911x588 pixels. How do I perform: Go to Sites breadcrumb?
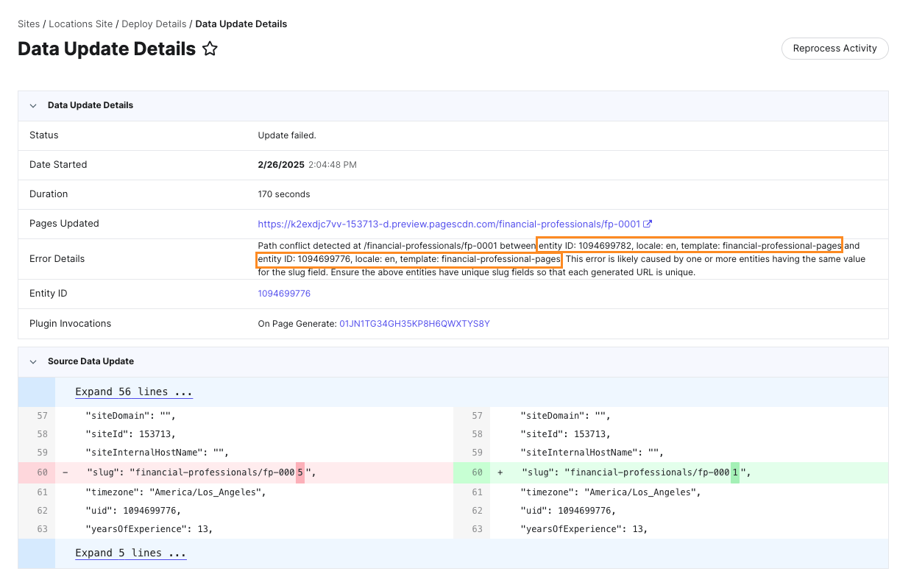click(x=29, y=24)
